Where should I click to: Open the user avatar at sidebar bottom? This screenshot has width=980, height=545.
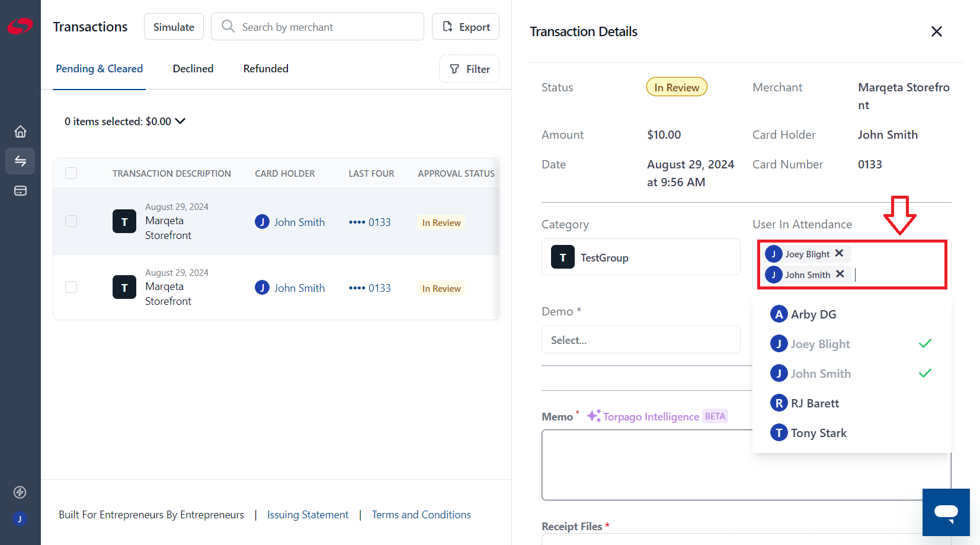[20, 519]
